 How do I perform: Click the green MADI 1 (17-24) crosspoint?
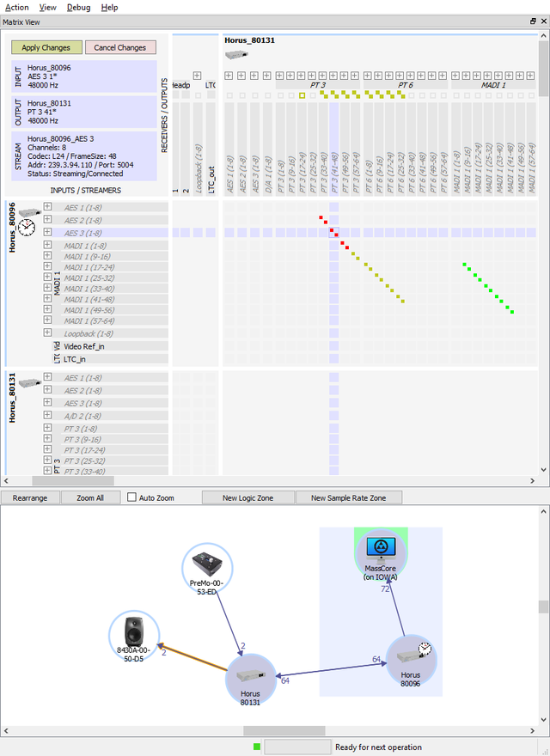(x=467, y=266)
